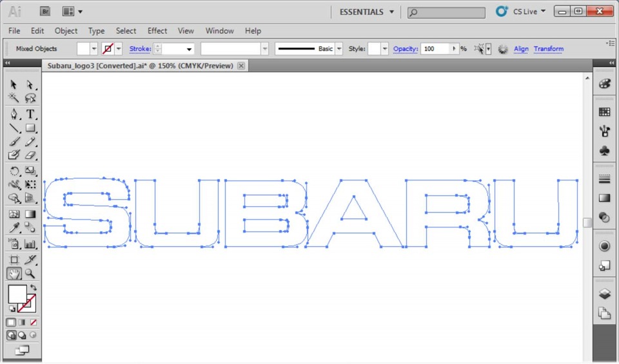The height and width of the screenshot is (364, 619).
Task: Open the Basic brush definition dropdown
Action: tap(339, 49)
